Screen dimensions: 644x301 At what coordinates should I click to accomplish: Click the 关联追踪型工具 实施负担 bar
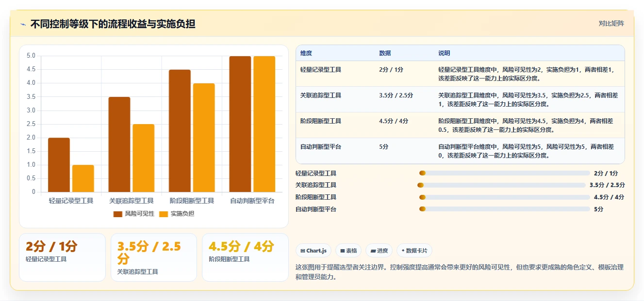(x=144, y=158)
